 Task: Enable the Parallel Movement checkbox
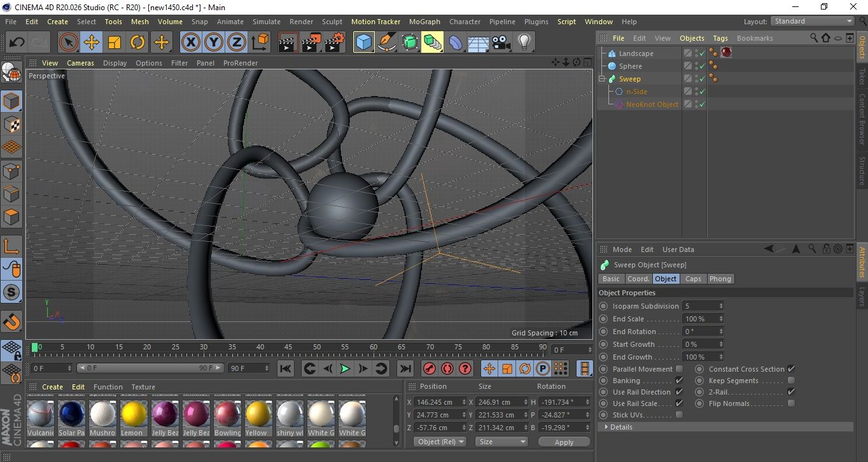point(679,369)
